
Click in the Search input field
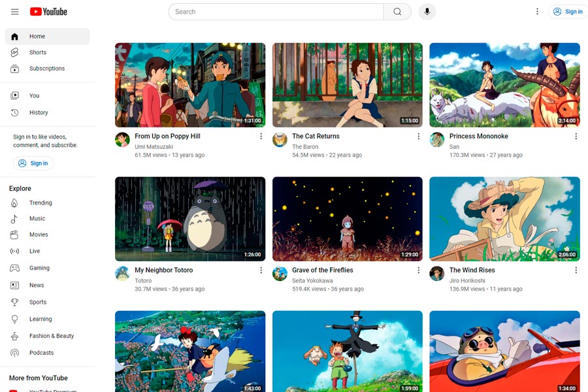(x=276, y=12)
